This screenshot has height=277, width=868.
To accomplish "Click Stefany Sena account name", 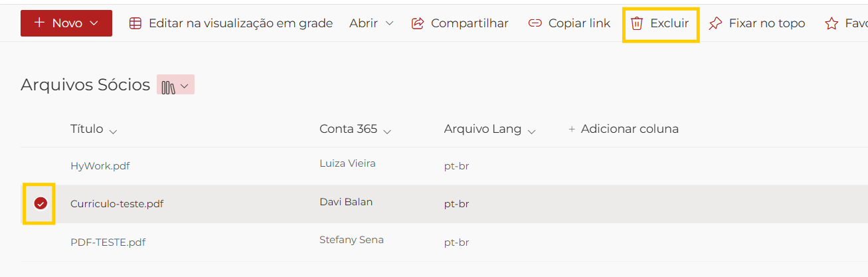I will (351, 240).
